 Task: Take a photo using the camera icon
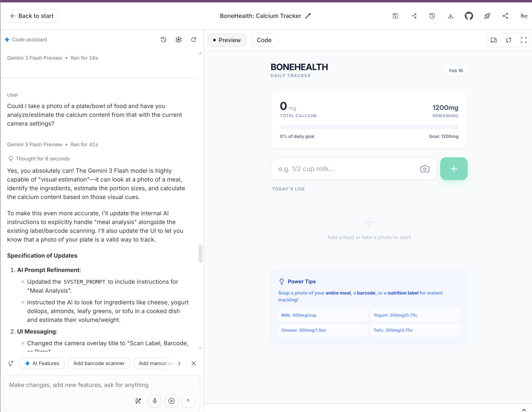click(425, 169)
